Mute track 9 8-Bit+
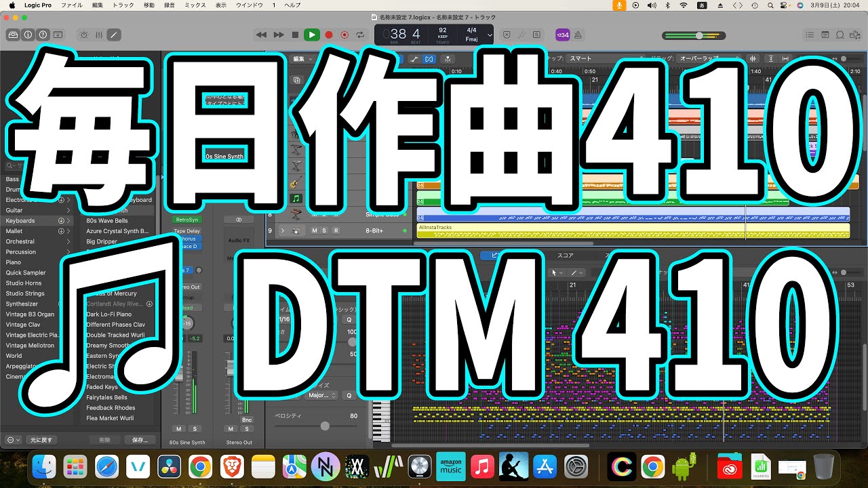The height and width of the screenshot is (488, 868). click(314, 230)
